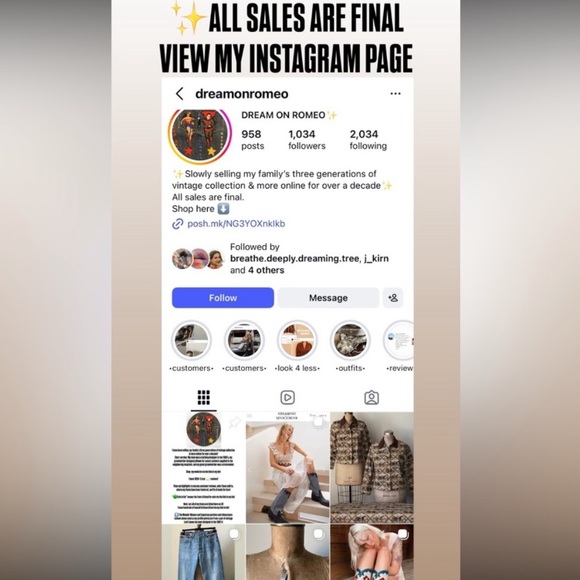View the 2,034 following list
Image resolution: width=580 pixels, height=580 pixels.
click(368, 139)
